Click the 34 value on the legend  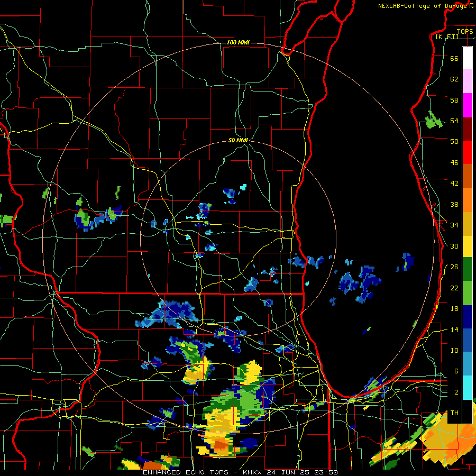tap(454, 225)
